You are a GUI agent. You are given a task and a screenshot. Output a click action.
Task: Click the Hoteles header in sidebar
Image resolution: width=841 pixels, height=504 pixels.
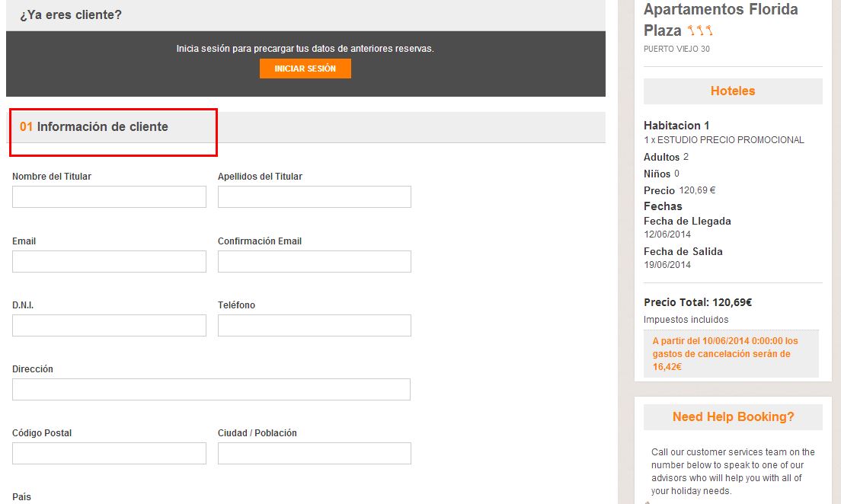(x=733, y=91)
